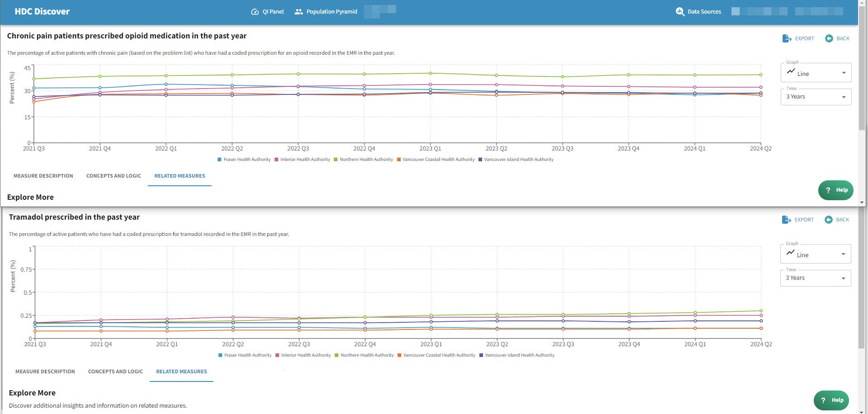Click the Data Sources search icon
Screen dimensions: 868x414
(680, 12)
